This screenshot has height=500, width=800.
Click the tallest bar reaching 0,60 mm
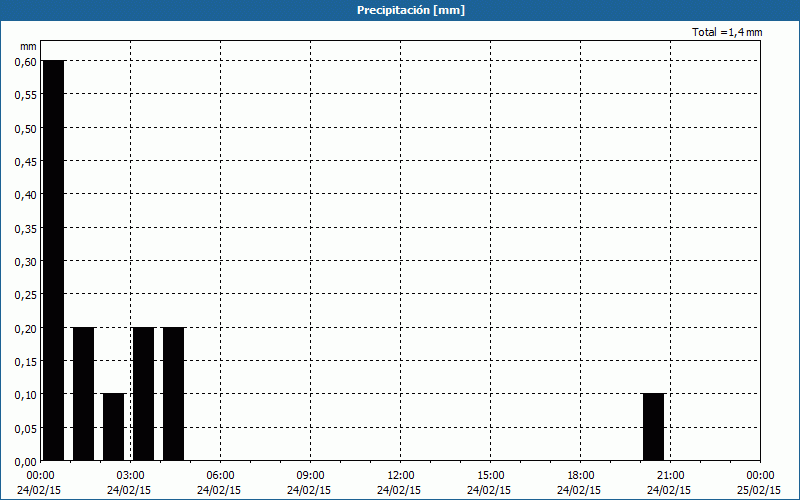(x=54, y=260)
